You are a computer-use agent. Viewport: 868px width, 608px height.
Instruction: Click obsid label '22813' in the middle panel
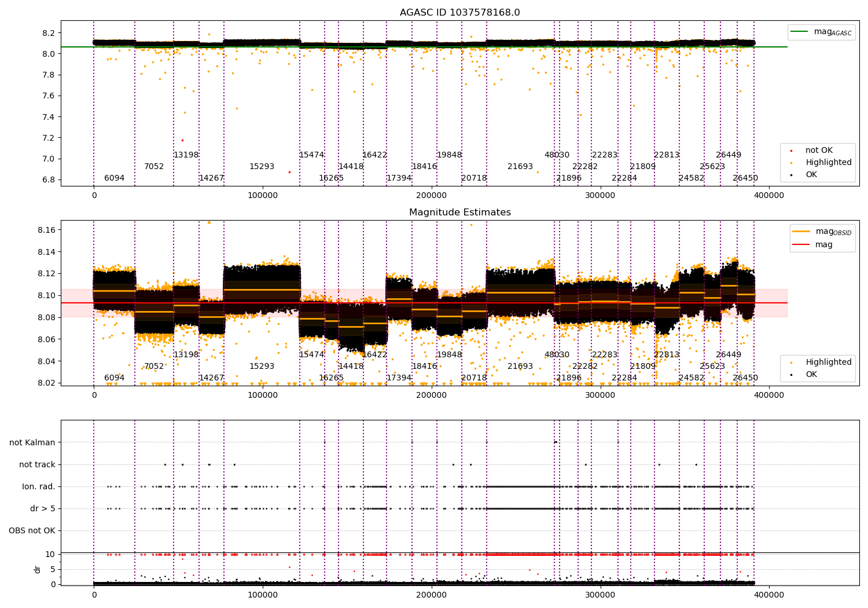click(x=667, y=355)
